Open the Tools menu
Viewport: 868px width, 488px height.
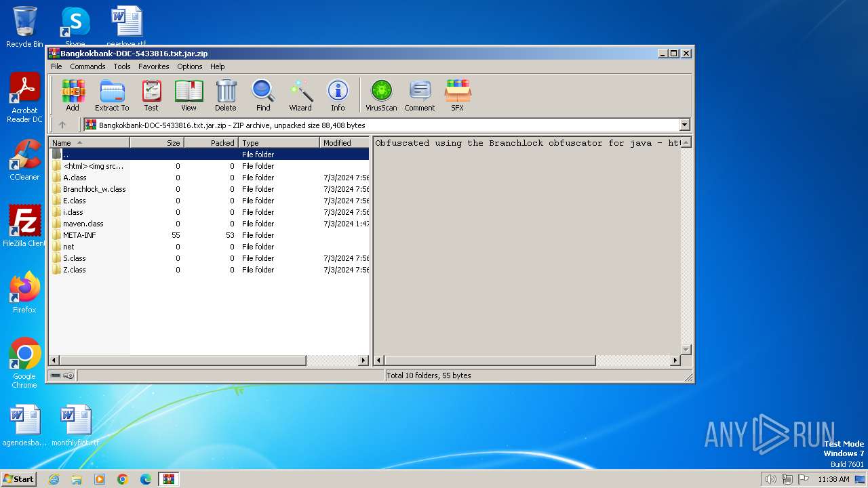(x=122, y=66)
